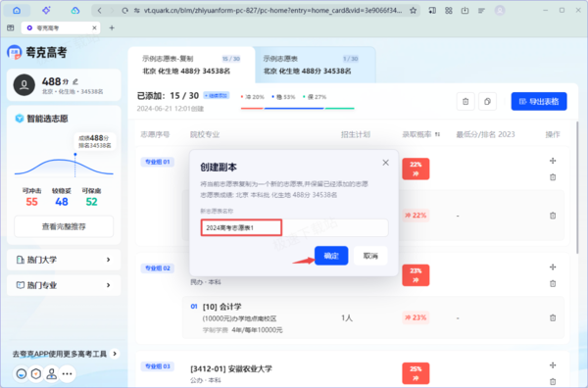Screen dimensions: 588x388
Task: Click the 新志愿表名称 input field
Action: click(294, 227)
